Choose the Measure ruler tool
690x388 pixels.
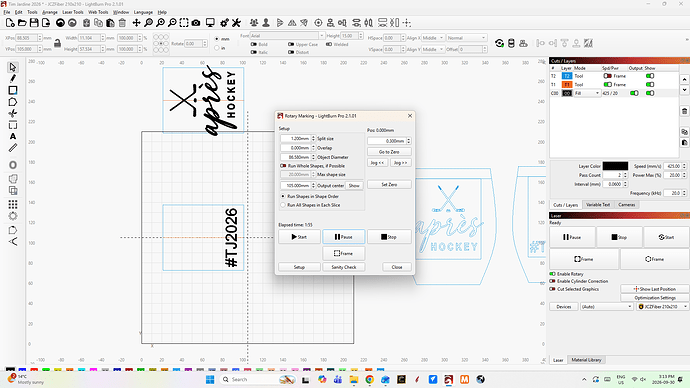(x=13, y=148)
